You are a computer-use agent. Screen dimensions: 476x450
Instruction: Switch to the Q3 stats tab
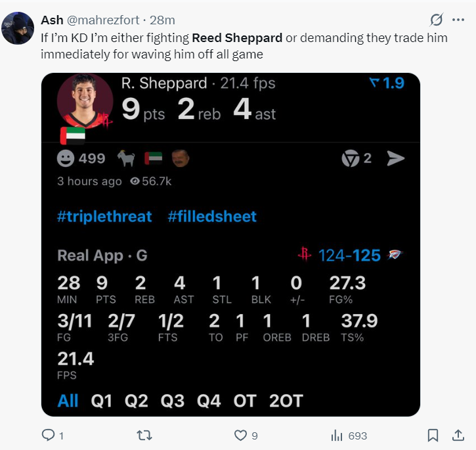173,401
